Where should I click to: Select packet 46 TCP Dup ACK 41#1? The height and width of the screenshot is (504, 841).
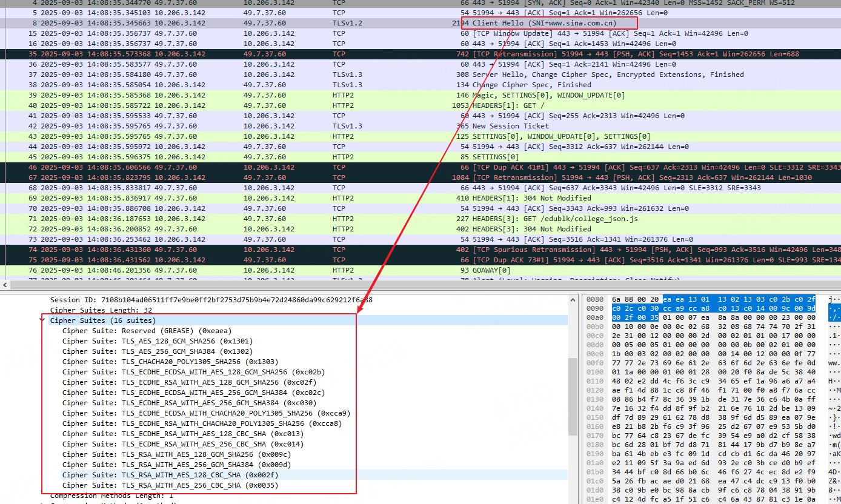click(x=420, y=167)
